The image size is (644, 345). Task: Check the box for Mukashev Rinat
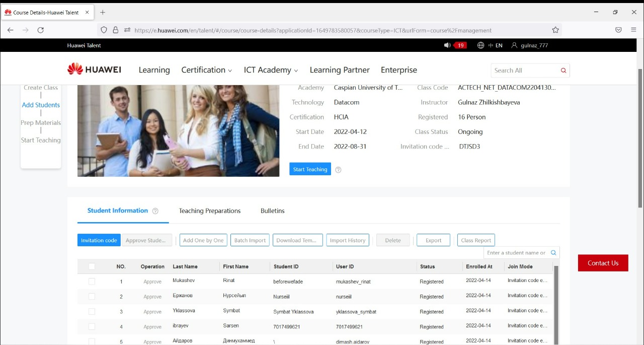pos(92,282)
